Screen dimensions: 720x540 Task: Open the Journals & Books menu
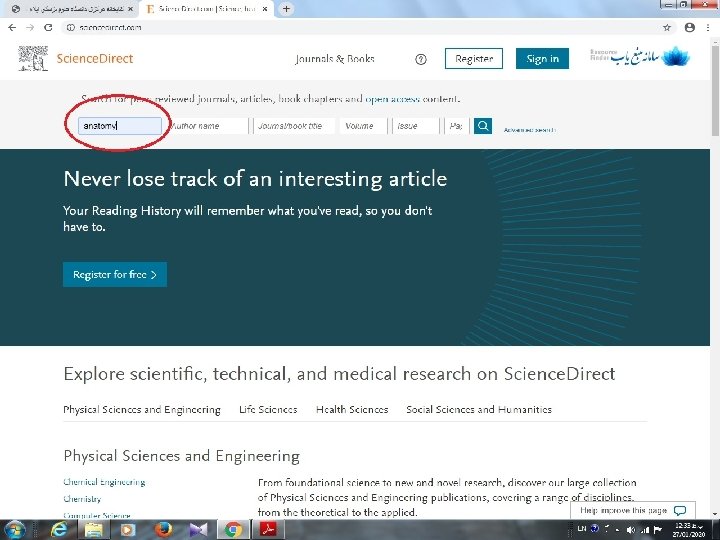(x=335, y=59)
